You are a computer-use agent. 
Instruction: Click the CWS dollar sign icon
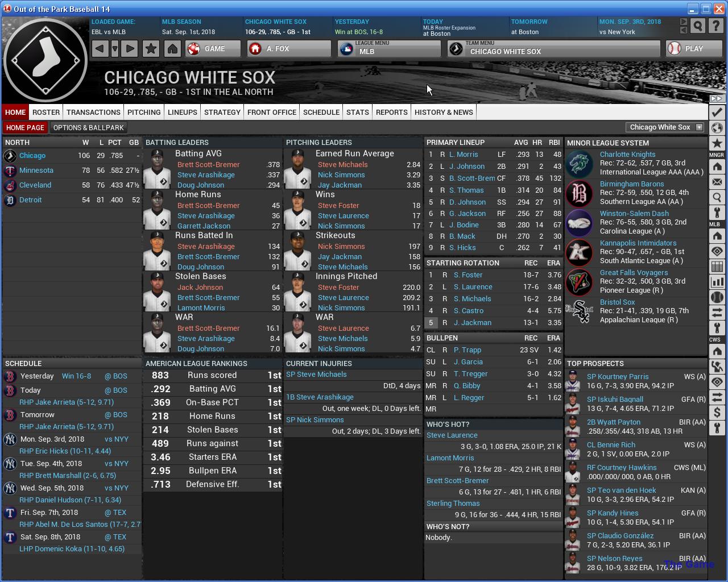click(x=717, y=413)
